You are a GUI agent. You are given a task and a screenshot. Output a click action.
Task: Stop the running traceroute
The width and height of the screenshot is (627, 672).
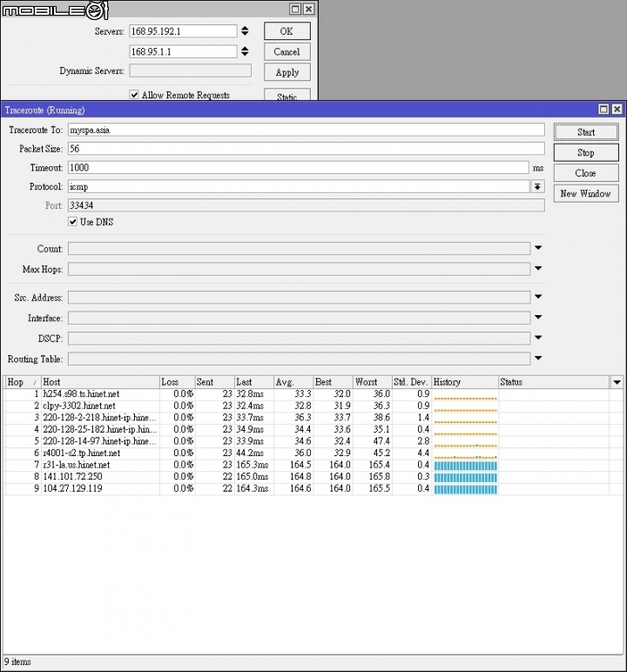[x=586, y=152]
